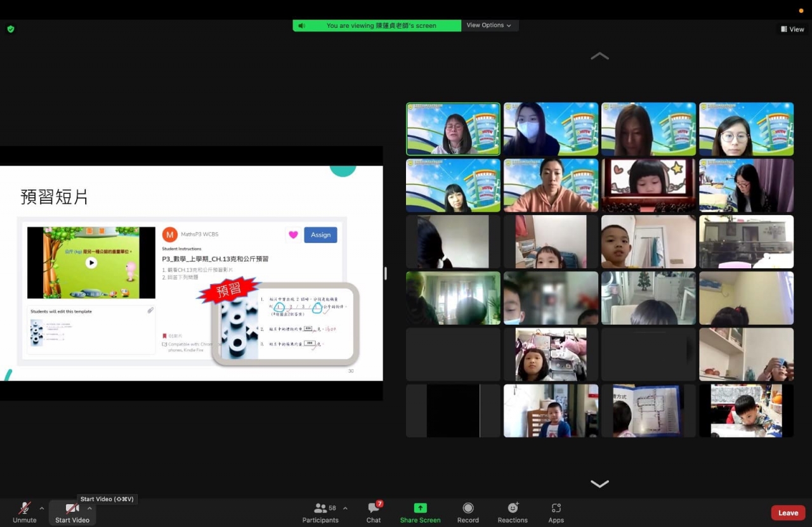812x527 pixels.
Task: Leave the meeting
Action: click(x=788, y=513)
